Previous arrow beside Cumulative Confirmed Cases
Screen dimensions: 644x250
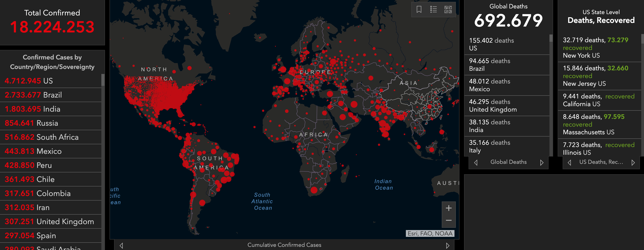(x=121, y=245)
